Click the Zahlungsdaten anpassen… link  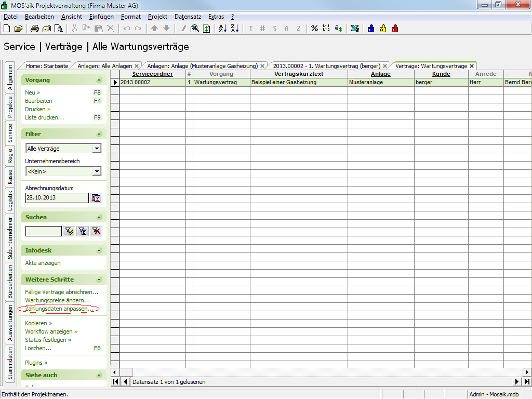click(x=59, y=309)
